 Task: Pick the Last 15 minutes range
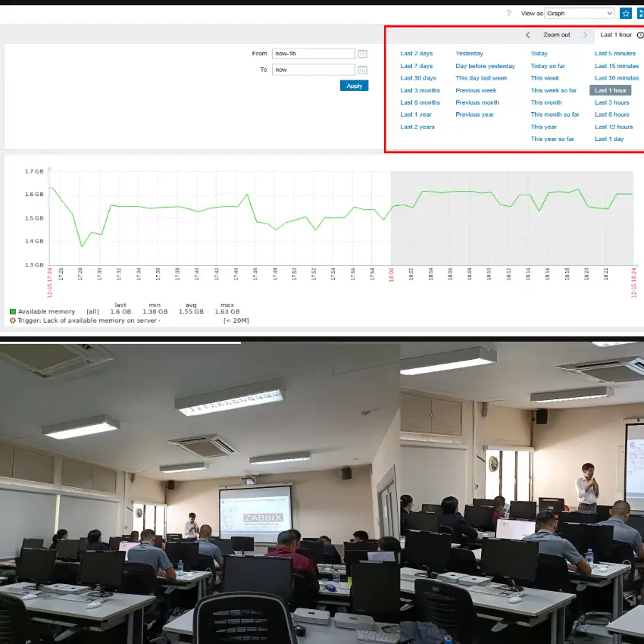[x=616, y=66]
